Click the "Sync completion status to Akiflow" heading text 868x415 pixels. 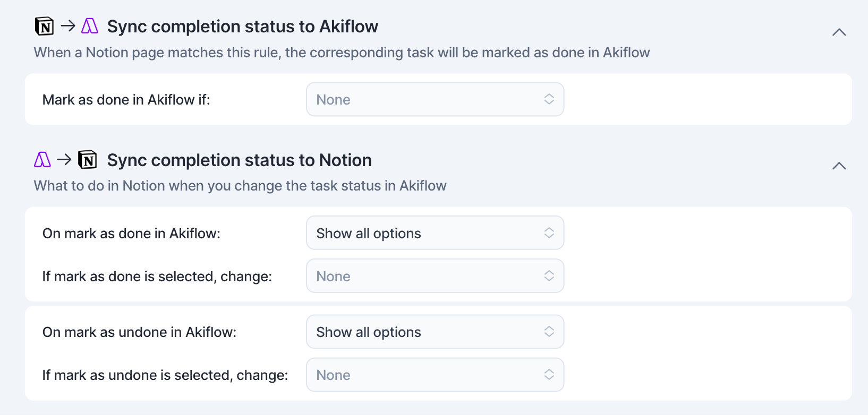tap(242, 27)
